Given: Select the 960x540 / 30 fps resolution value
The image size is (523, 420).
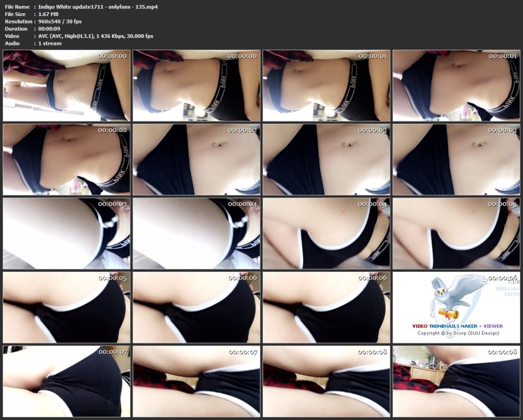Looking at the screenshot, I should [x=60, y=21].
